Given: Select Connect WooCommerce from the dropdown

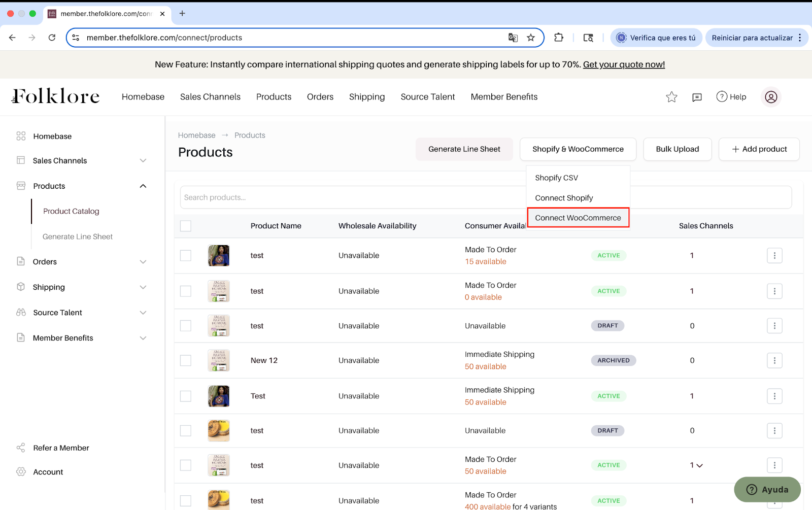Looking at the screenshot, I should [578, 218].
